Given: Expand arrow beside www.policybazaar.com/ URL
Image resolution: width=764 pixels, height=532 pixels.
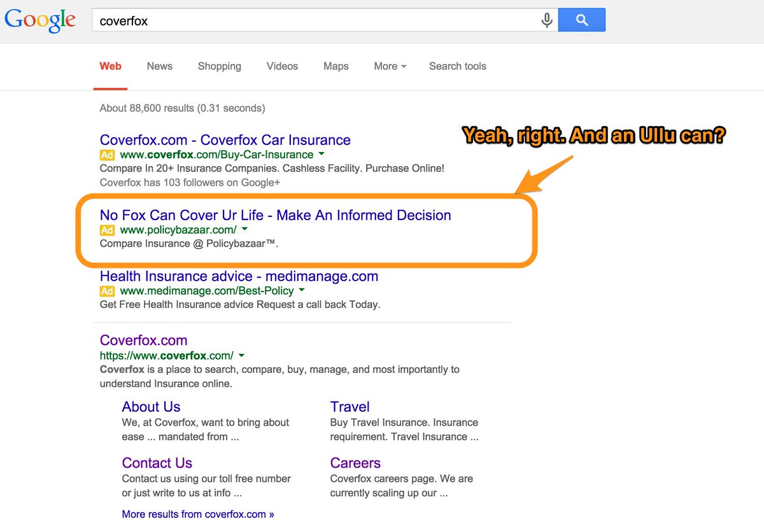Looking at the screenshot, I should pyautogui.click(x=245, y=229).
